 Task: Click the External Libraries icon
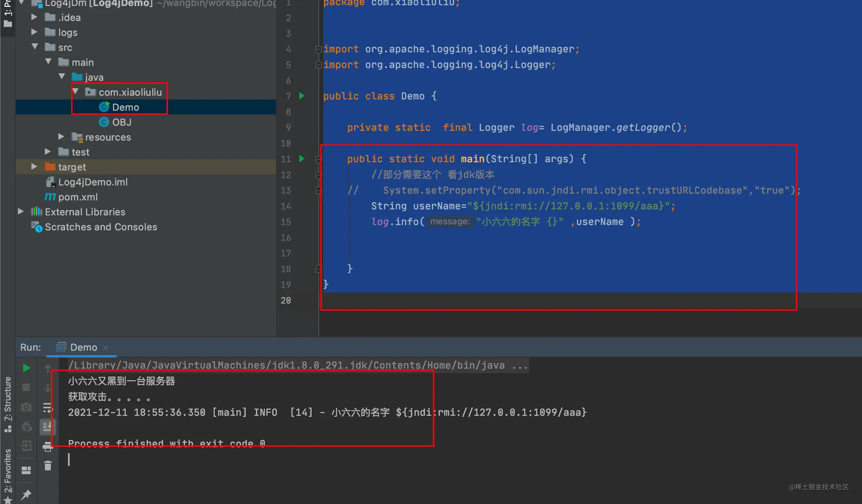click(x=36, y=212)
